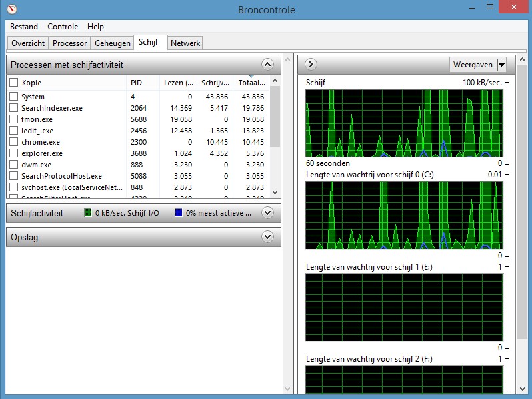Expand the Opslag section
The height and width of the screenshot is (399, 532).
[x=268, y=237]
